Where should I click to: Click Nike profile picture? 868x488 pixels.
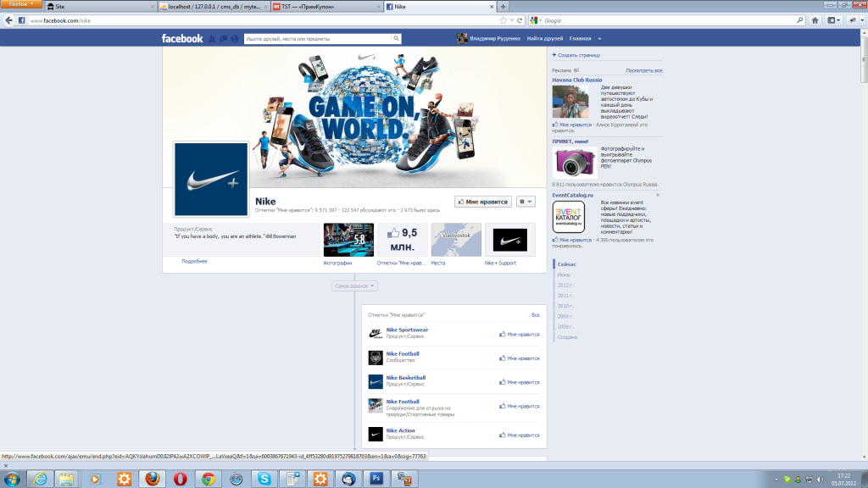tap(211, 180)
